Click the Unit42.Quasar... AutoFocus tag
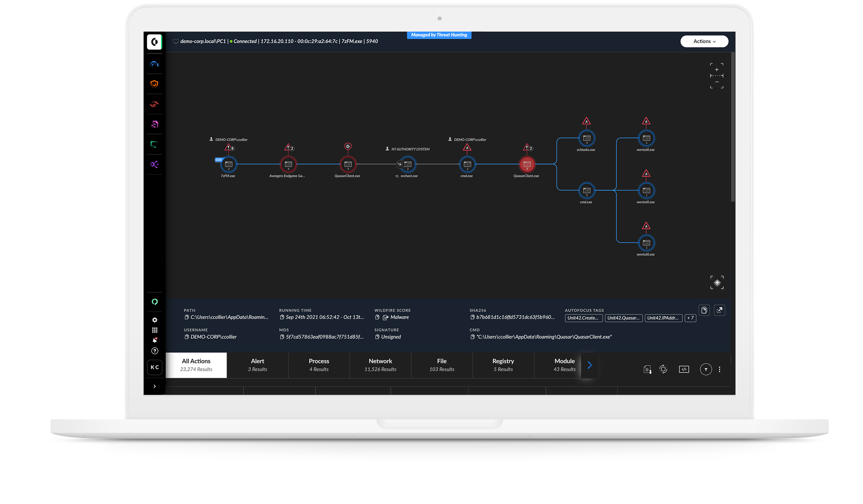 pos(623,318)
